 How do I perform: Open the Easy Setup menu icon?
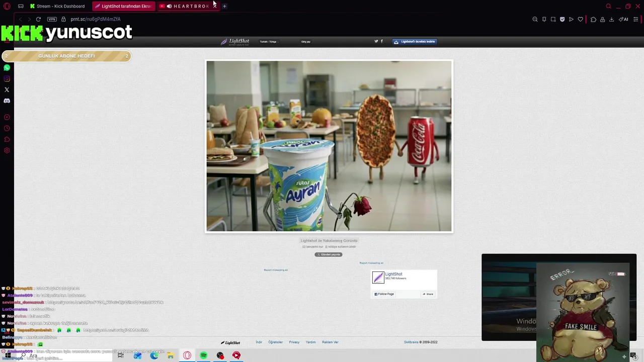pos(635,19)
